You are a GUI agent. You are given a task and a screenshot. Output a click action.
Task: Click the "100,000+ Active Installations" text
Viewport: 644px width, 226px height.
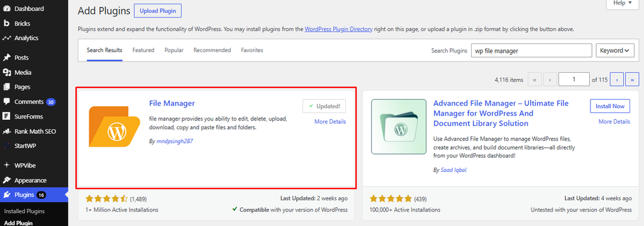(405, 210)
